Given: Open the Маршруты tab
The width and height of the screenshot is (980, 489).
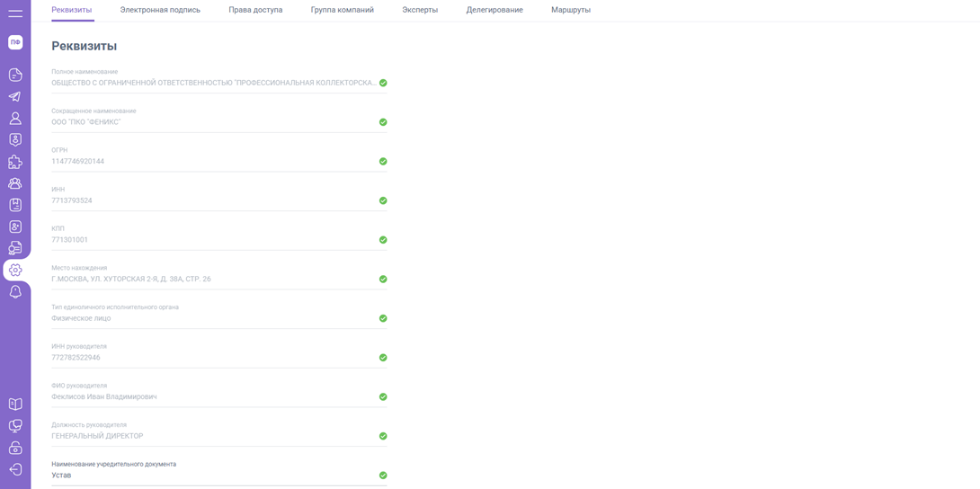Looking at the screenshot, I should [571, 10].
